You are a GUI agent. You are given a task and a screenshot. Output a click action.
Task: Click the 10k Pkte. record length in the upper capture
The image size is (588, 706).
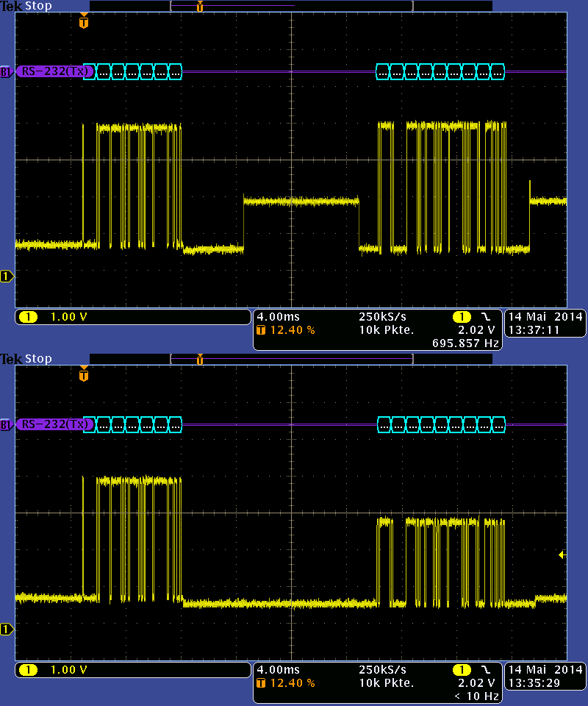coord(387,330)
